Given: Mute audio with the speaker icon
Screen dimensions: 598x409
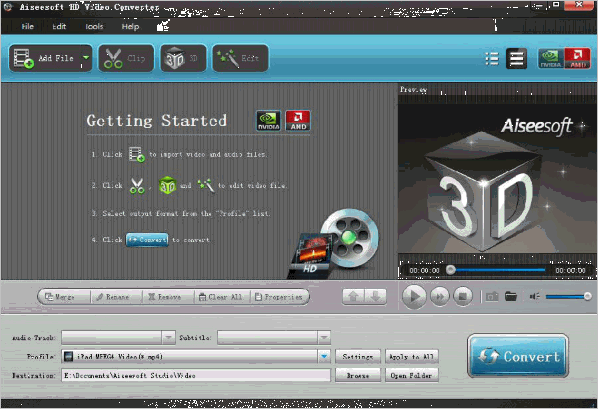Looking at the screenshot, I should tap(535, 296).
